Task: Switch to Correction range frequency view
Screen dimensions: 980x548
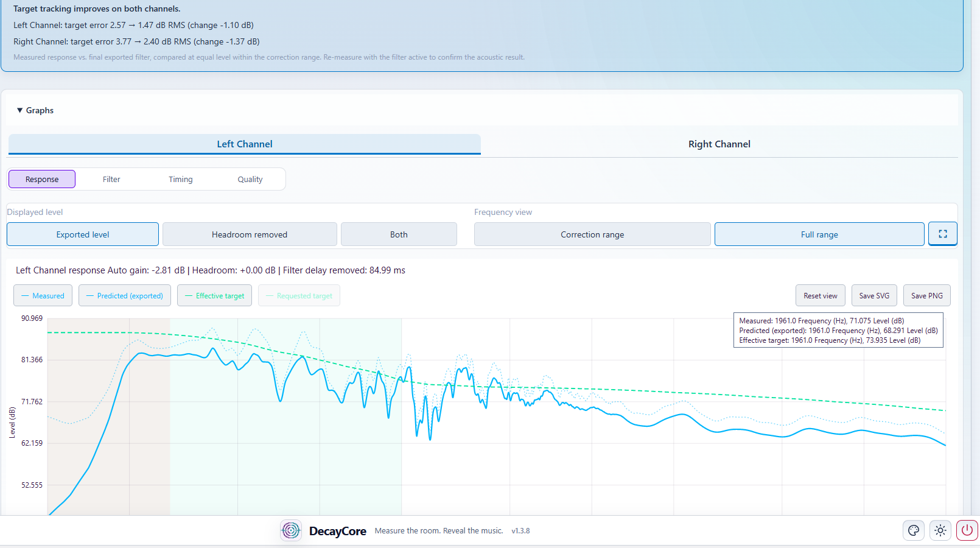Action: [x=592, y=234]
